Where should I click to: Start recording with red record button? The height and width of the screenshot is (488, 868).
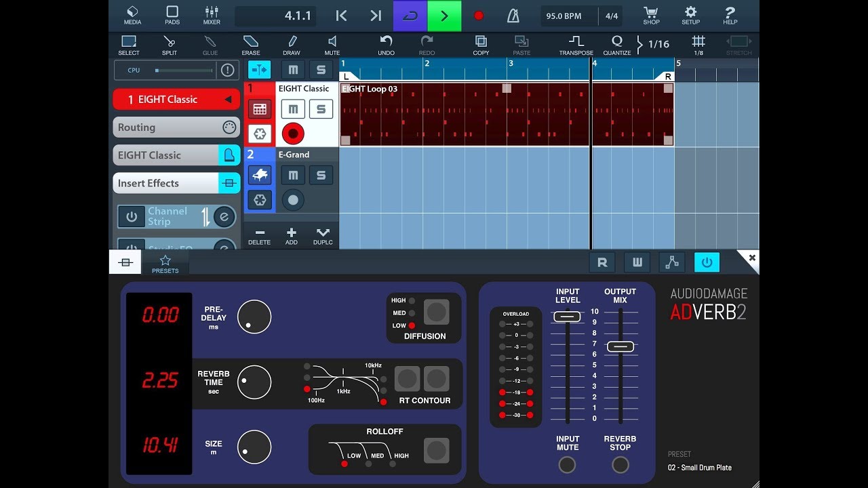(x=479, y=16)
